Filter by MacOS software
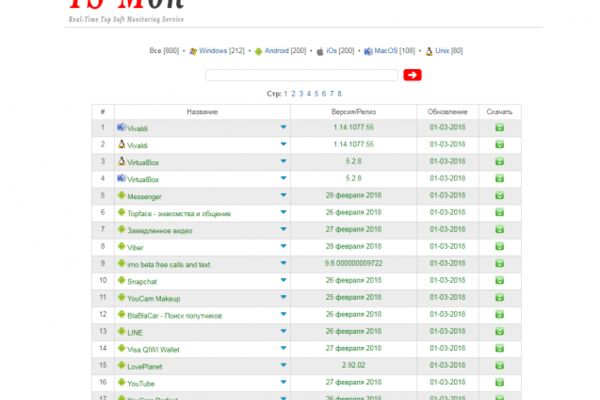This screenshot has width=600, height=400. point(386,51)
